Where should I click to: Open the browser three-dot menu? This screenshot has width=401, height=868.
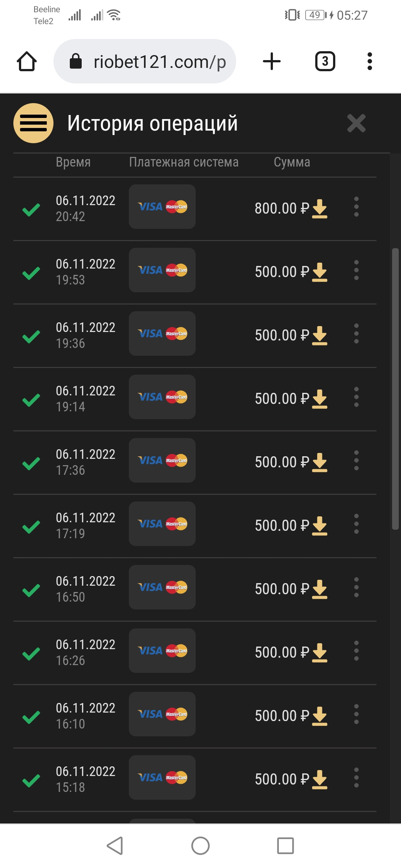tap(369, 61)
